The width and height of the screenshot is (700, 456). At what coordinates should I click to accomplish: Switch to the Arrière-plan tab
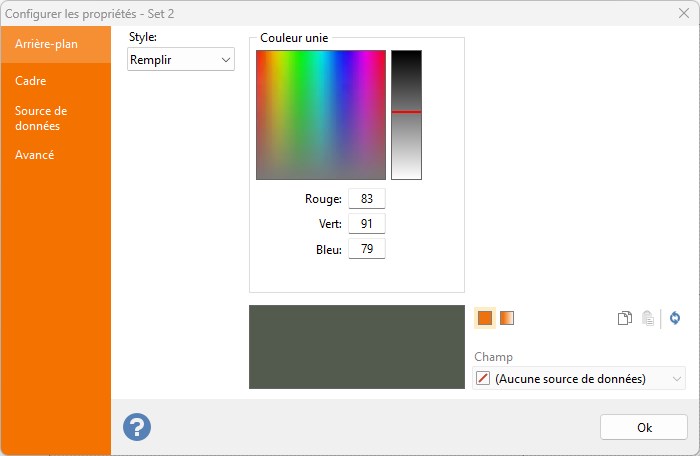click(56, 44)
